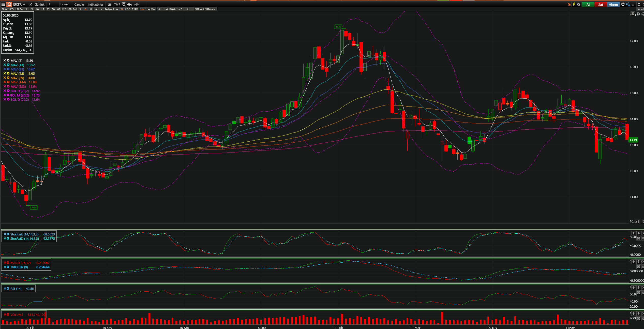The height and width of the screenshot is (329, 644).
Task: Remove MAV (5) indicator via X
Action: click(5, 61)
